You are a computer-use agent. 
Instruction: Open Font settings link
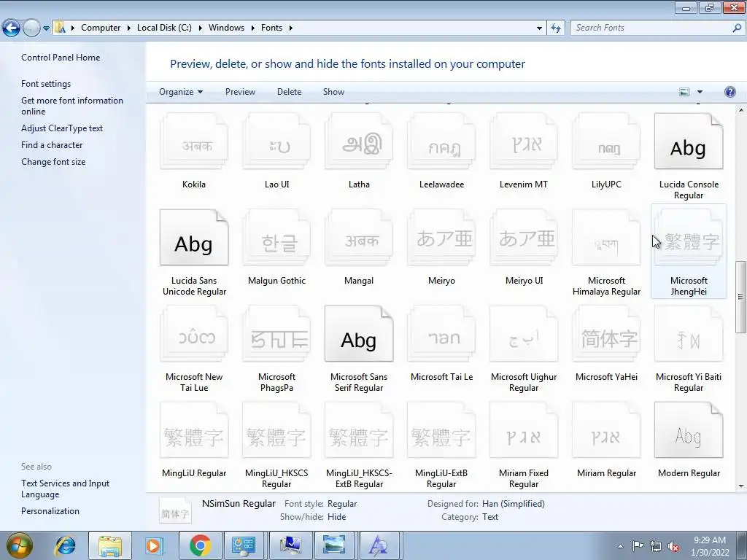coord(46,84)
